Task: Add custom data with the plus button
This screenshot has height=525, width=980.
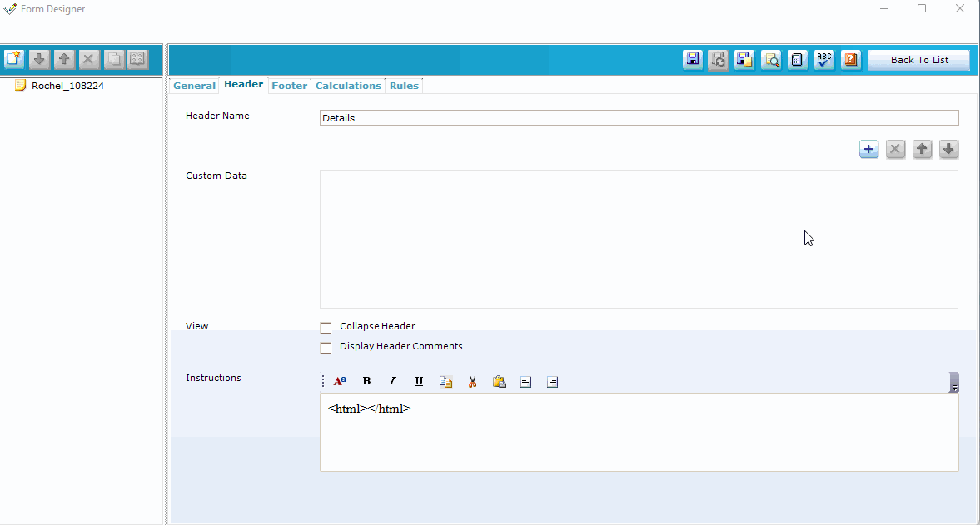Action: coord(868,149)
